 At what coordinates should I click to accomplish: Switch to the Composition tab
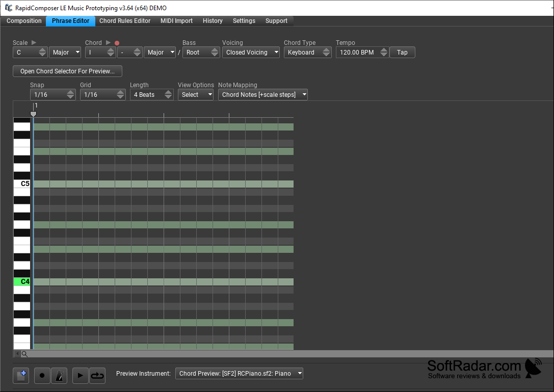pos(24,21)
